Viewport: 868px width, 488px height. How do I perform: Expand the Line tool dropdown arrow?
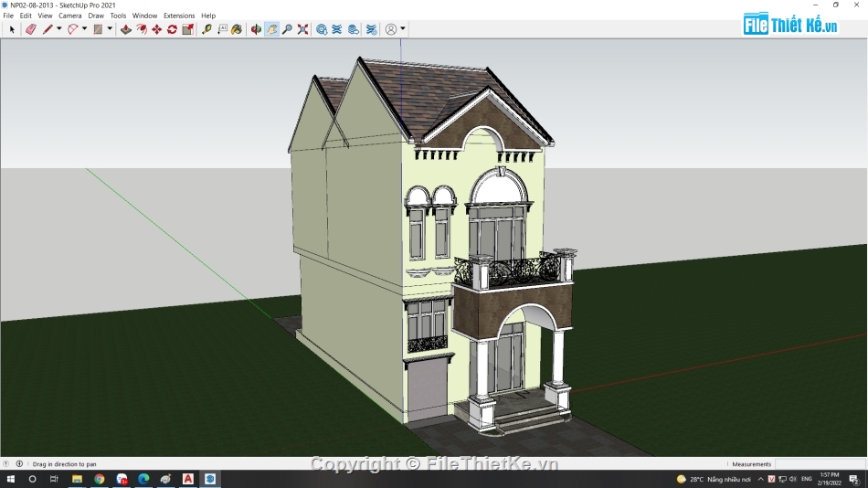[58, 29]
